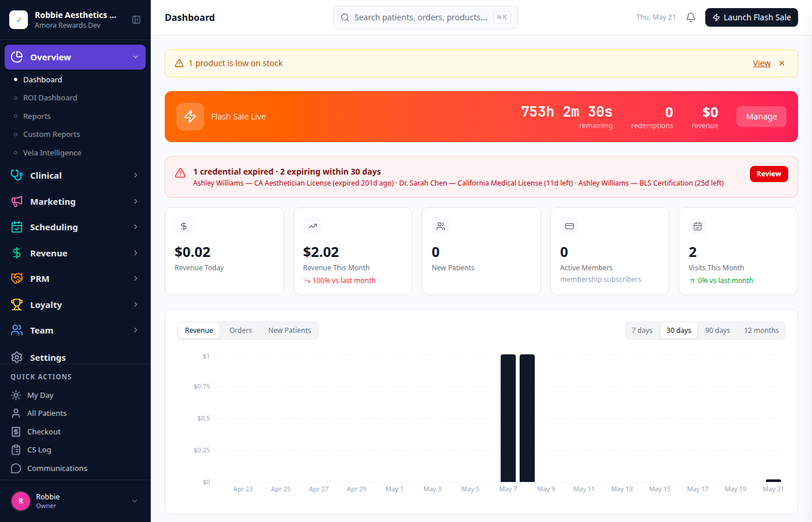This screenshot has height=522, width=812.
Task: Click the Revenue Today card
Action: 224,251
